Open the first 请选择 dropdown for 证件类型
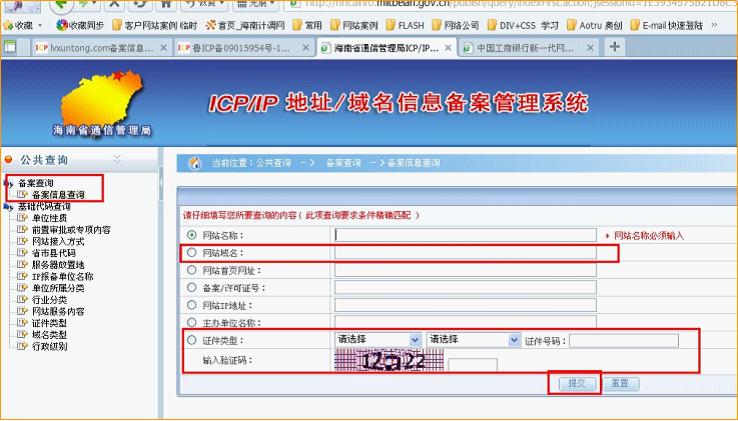This screenshot has width=738, height=421. [378, 340]
